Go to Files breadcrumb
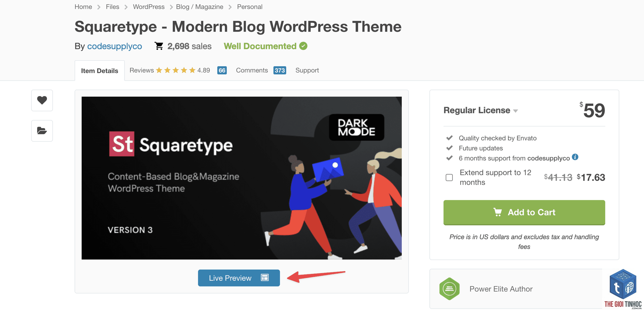 (112, 7)
